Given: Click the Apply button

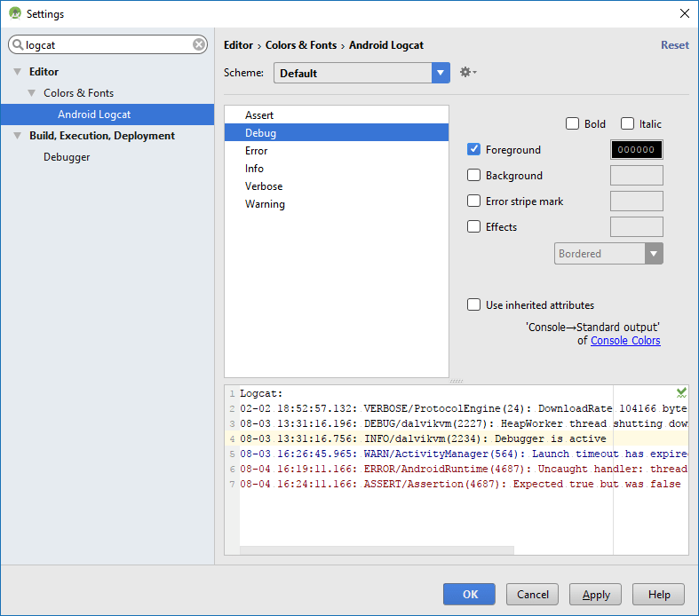Looking at the screenshot, I should point(595,595).
